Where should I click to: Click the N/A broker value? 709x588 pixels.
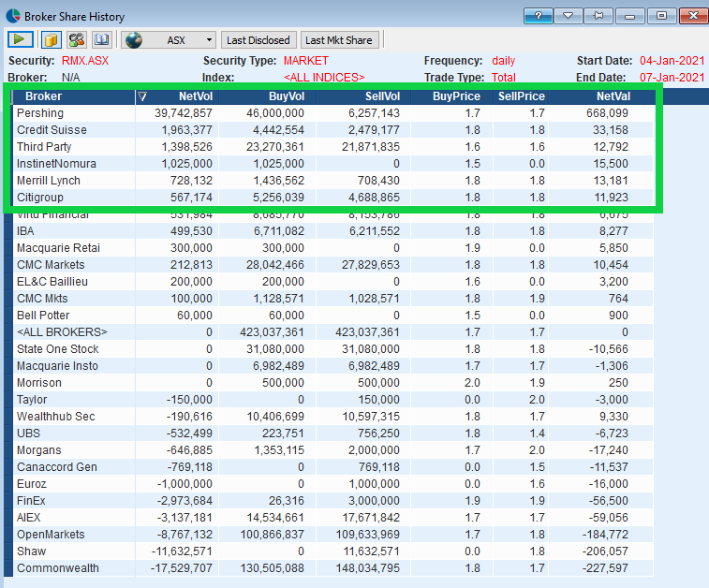[70, 78]
